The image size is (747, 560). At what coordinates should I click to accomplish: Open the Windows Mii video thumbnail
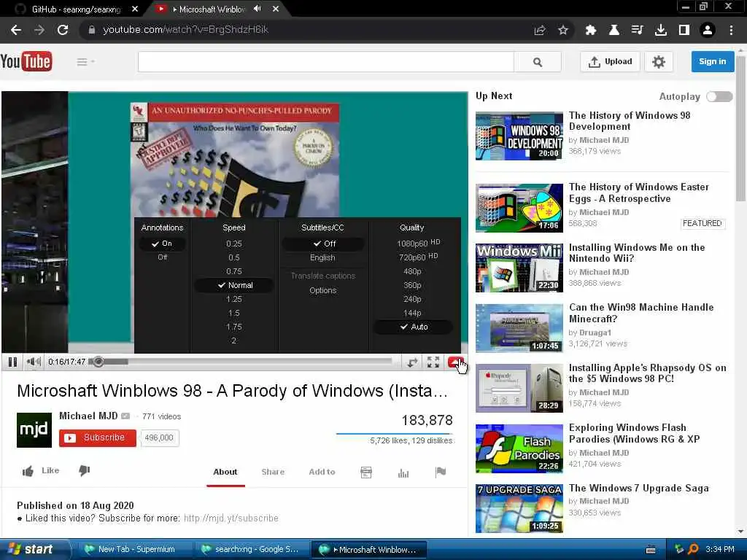coord(519,268)
